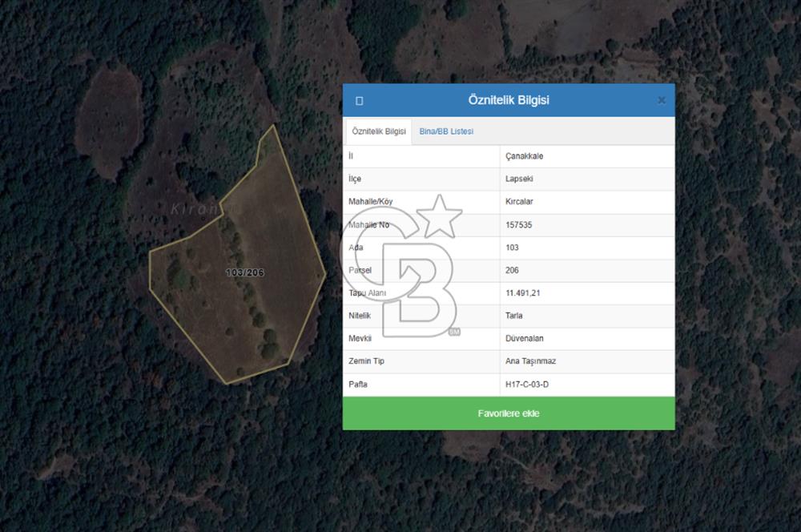Switch to the Bina/BB Listesi tab

pyautogui.click(x=446, y=131)
